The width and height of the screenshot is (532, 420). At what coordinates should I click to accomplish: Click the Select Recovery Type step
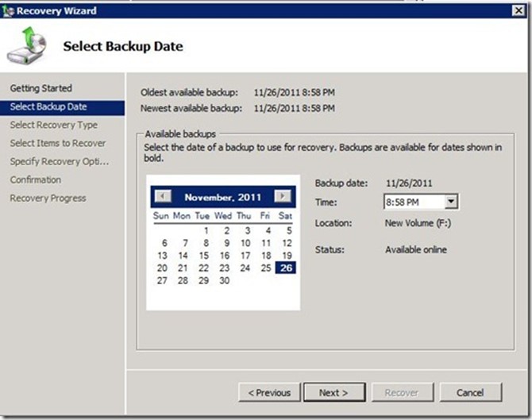(x=54, y=125)
